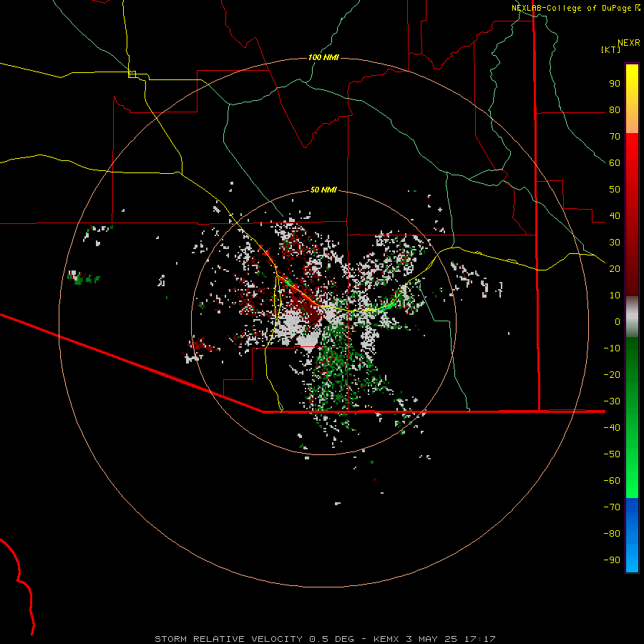This screenshot has height=644, width=644.
Task: Click the -60 value on the velocity scale
Action: [x=612, y=481]
